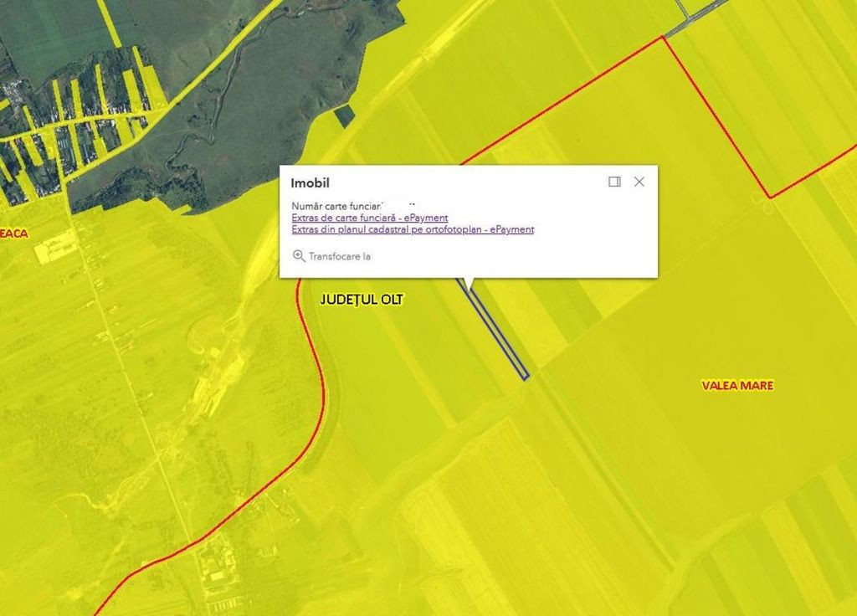Click the JUDEȚUL OLT map label
The width and height of the screenshot is (857, 616).
362,300
